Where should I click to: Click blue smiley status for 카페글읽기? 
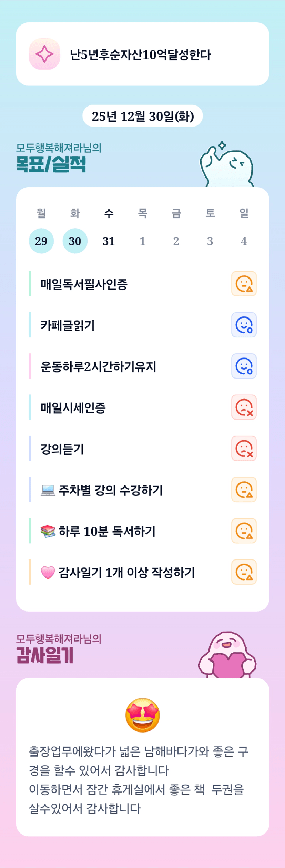coord(244,325)
